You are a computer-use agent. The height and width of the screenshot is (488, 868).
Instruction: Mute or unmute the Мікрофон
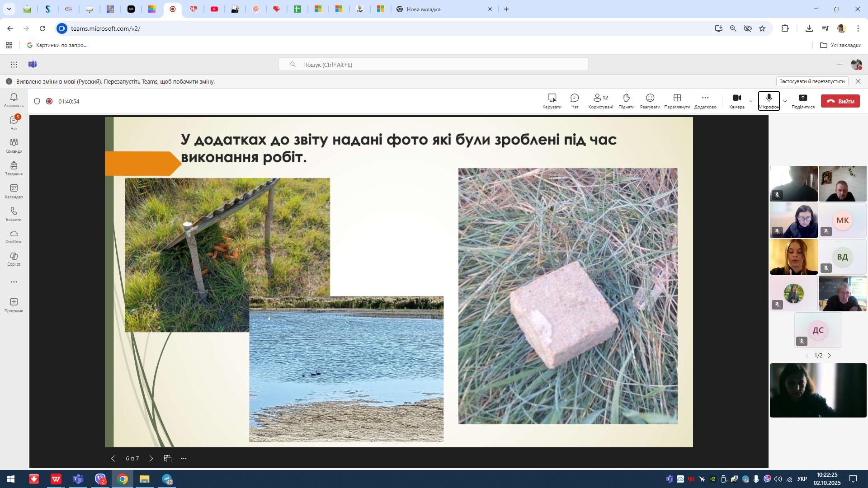click(x=769, y=101)
